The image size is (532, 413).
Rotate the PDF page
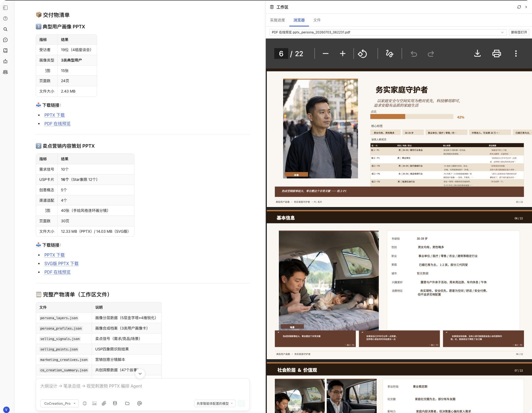(x=363, y=54)
